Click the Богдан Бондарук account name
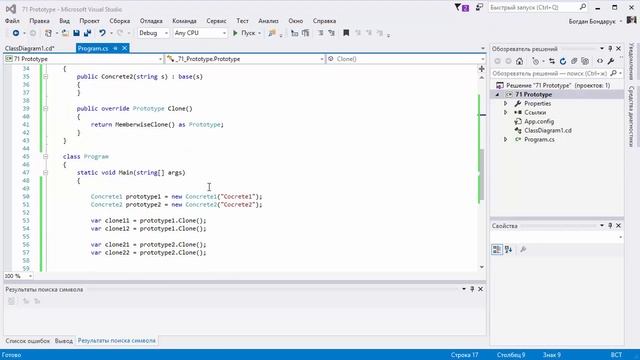 pyautogui.click(x=592, y=21)
